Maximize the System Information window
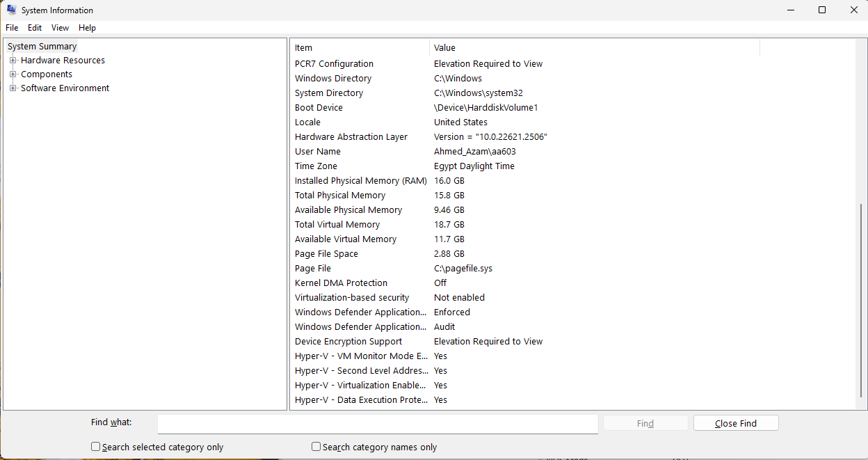 pos(822,10)
